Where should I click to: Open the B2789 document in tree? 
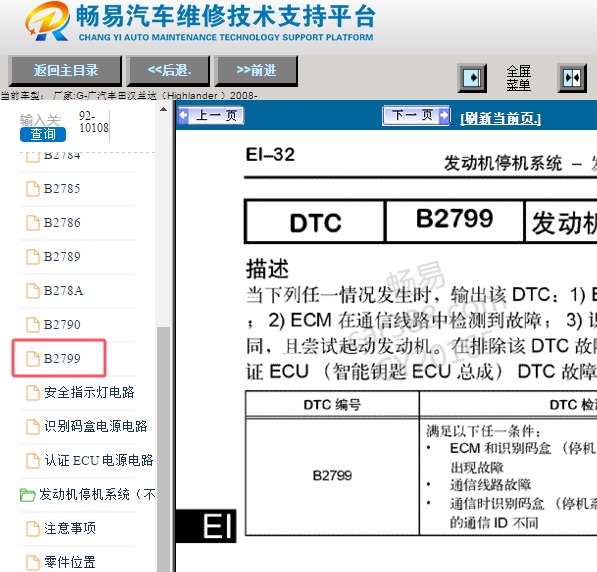point(62,256)
